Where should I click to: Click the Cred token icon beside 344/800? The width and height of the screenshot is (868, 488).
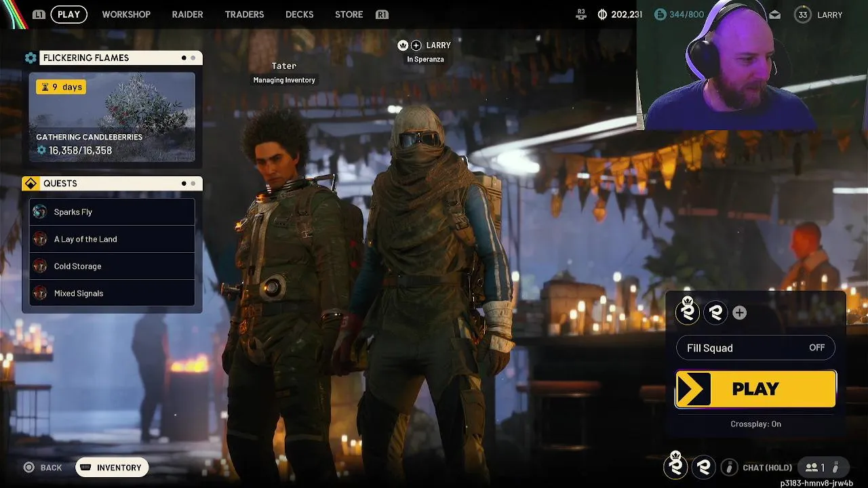pyautogui.click(x=660, y=14)
